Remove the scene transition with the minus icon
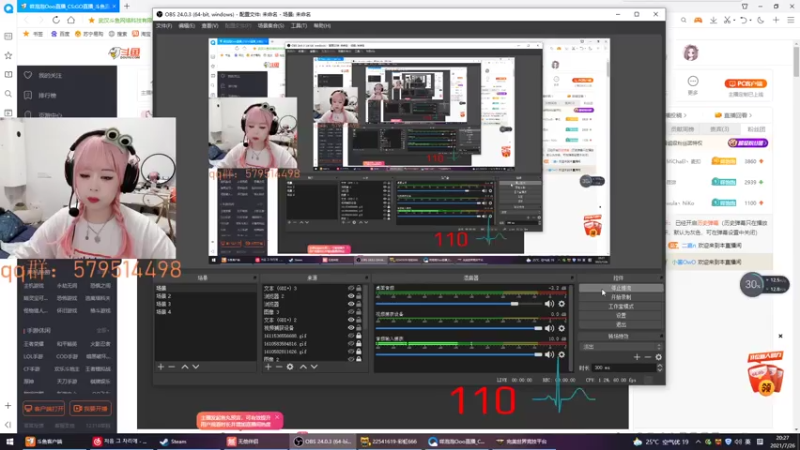This screenshot has width=800, height=450. click(647, 357)
